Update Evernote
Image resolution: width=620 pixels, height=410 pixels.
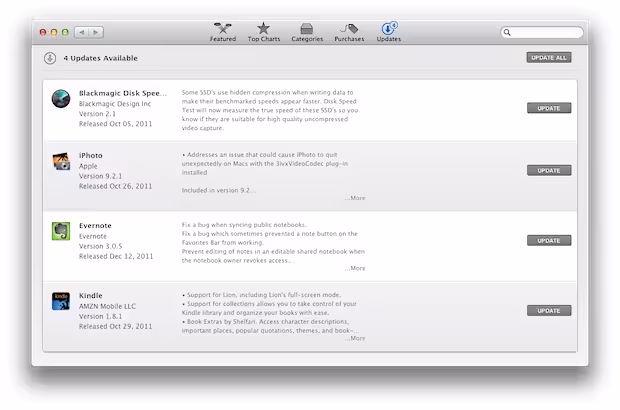(x=549, y=240)
